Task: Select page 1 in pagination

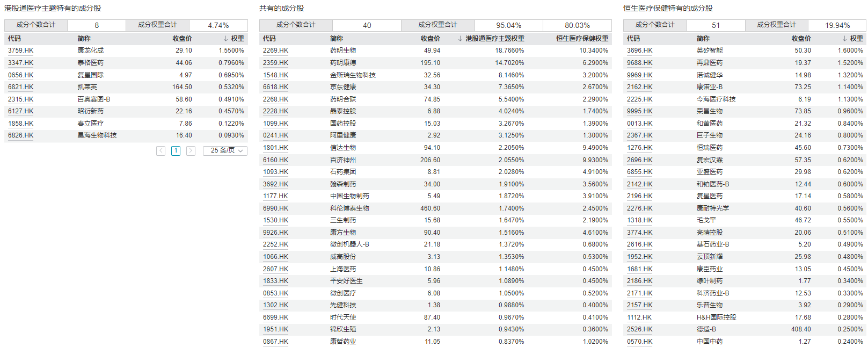Action: 176,151
